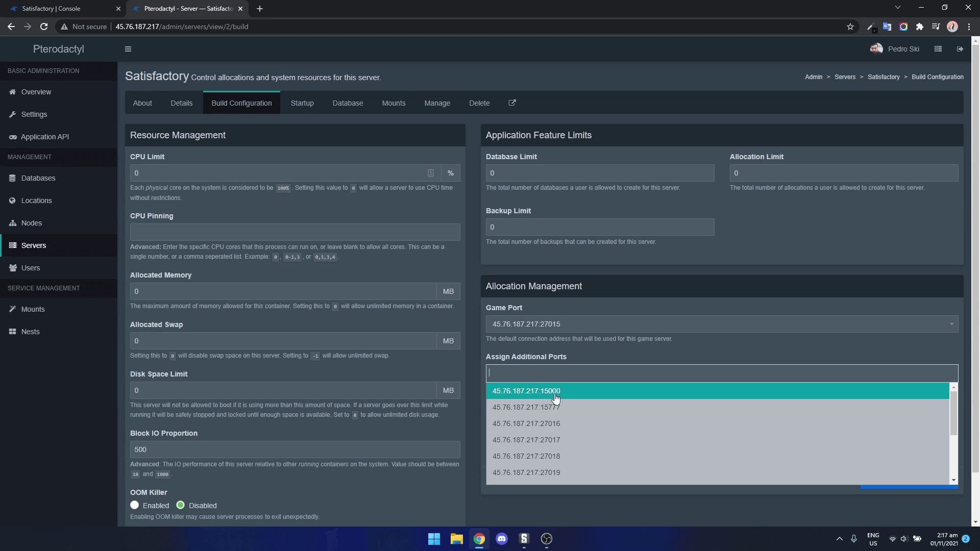Screen dimensions: 980x551
Task: Open the Mounts tab
Action: coord(394,103)
